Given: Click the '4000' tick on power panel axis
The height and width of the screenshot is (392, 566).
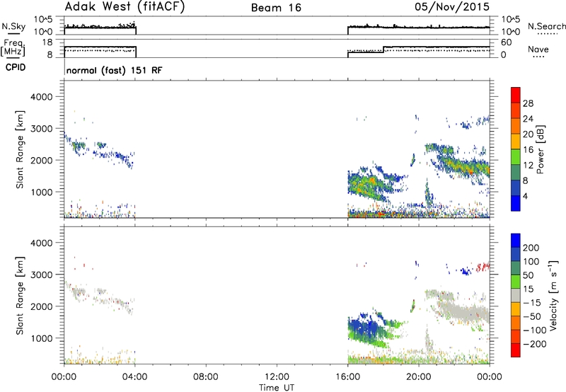Looking at the screenshot, I should coord(41,97).
